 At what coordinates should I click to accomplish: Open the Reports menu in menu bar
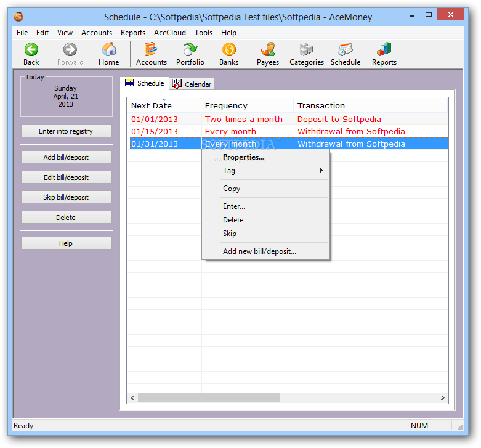point(133,33)
